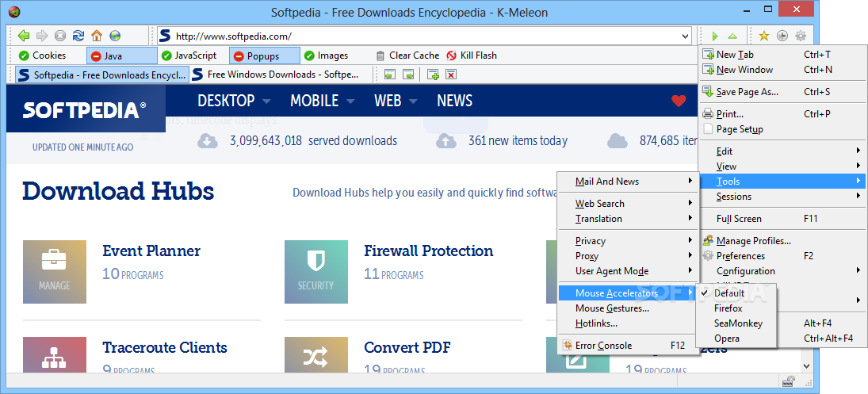This screenshot has width=868, height=394.
Task: Go back with the green Back arrow
Action: coord(23,36)
